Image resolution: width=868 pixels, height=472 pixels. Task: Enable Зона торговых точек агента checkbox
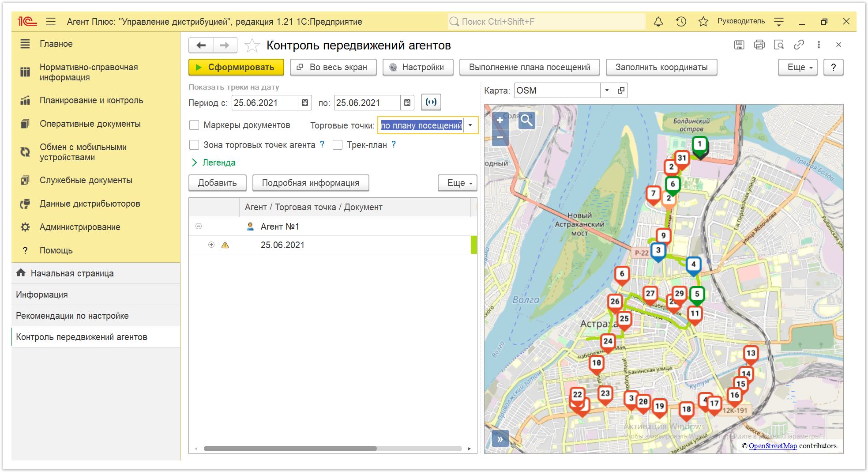point(194,145)
